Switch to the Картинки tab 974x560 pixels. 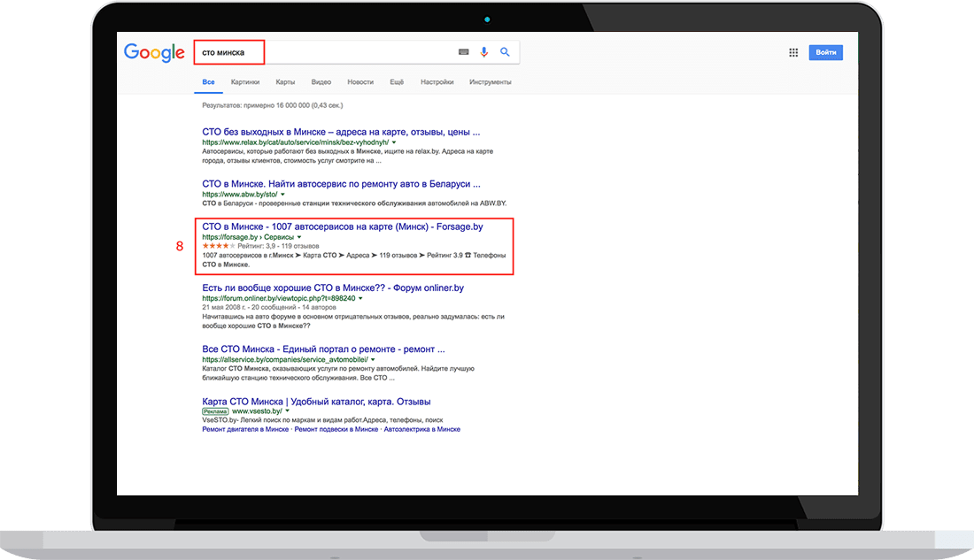click(x=244, y=82)
